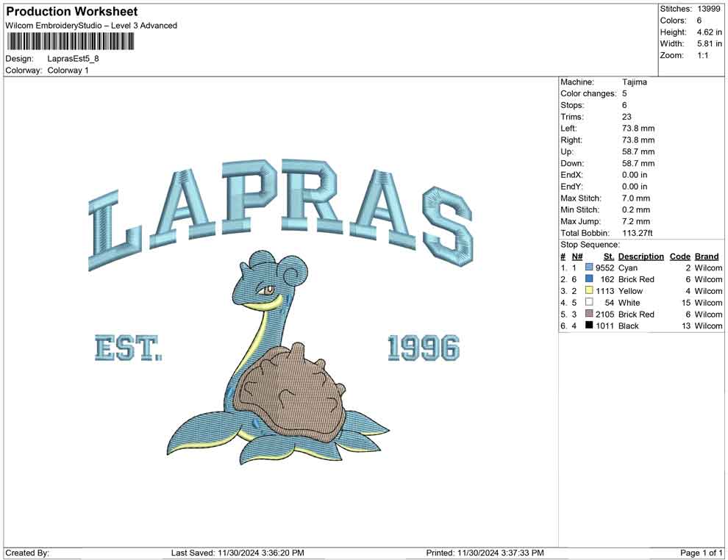Click the EST. embroidered text
Viewport: 728px width, 560px height.
(x=129, y=348)
